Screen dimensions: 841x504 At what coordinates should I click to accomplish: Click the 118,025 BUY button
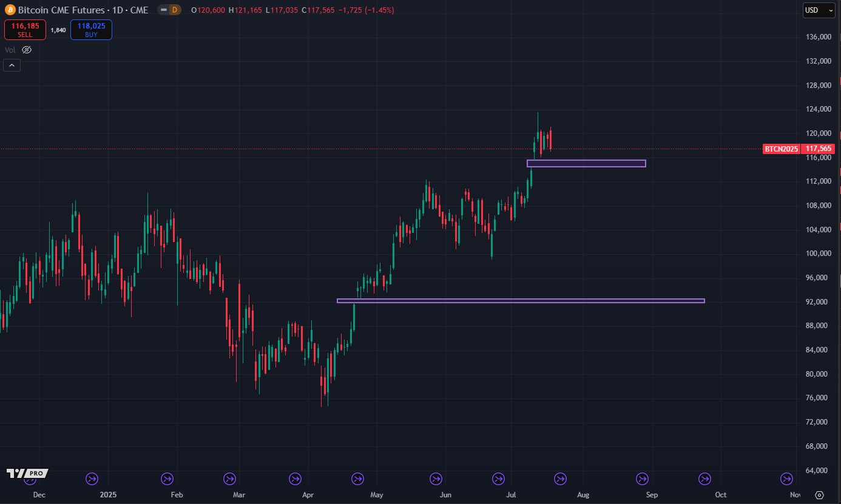pyautogui.click(x=91, y=30)
